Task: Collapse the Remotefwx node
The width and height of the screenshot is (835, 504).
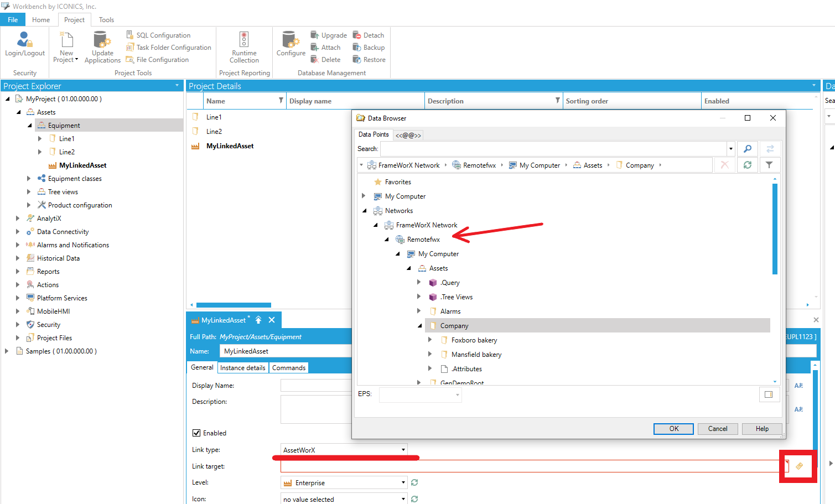Action: [x=386, y=240]
